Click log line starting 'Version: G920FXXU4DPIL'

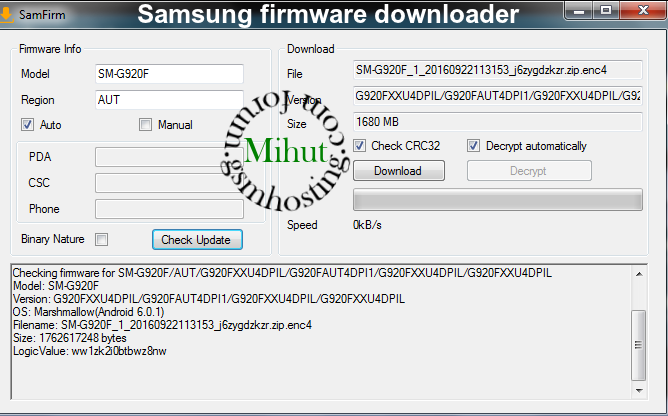(209, 299)
